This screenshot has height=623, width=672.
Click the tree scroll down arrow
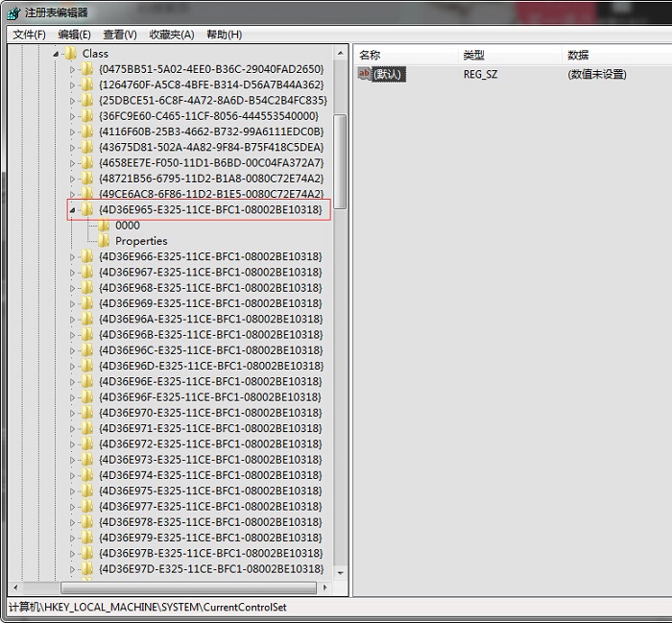point(340,573)
